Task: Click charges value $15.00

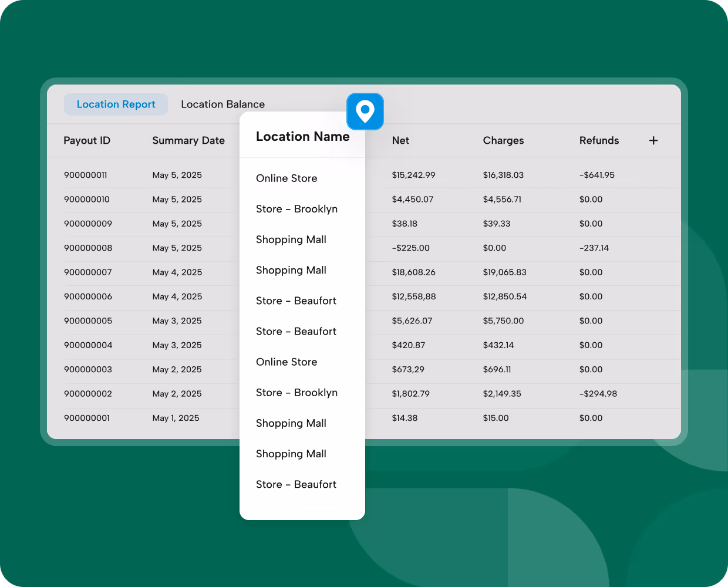Action: (496, 418)
